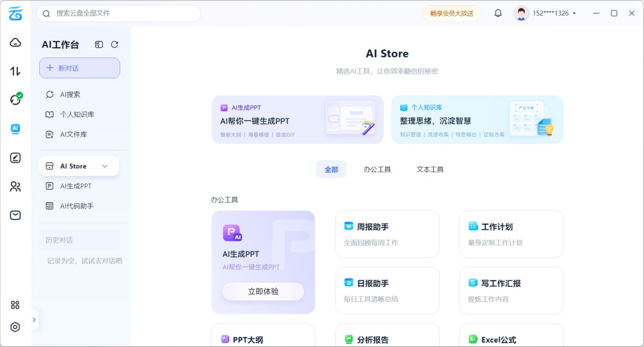Click the apps grid icon at bottom left
The height and width of the screenshot is (347, 644).
(15, 305)
